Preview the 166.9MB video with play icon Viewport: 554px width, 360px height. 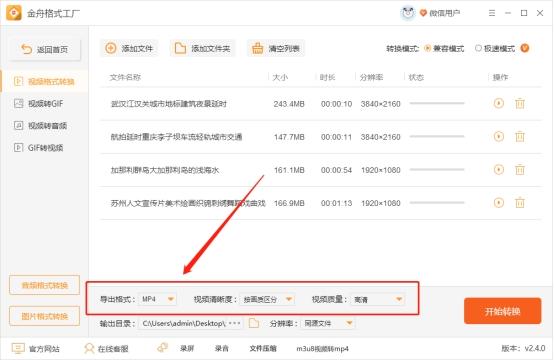tap(499, 203)
